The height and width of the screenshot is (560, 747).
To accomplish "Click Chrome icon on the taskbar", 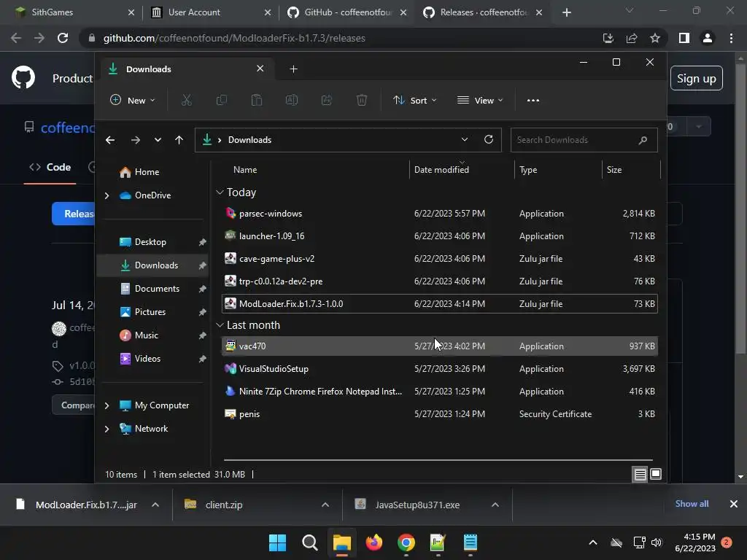I will click(406, 542).
